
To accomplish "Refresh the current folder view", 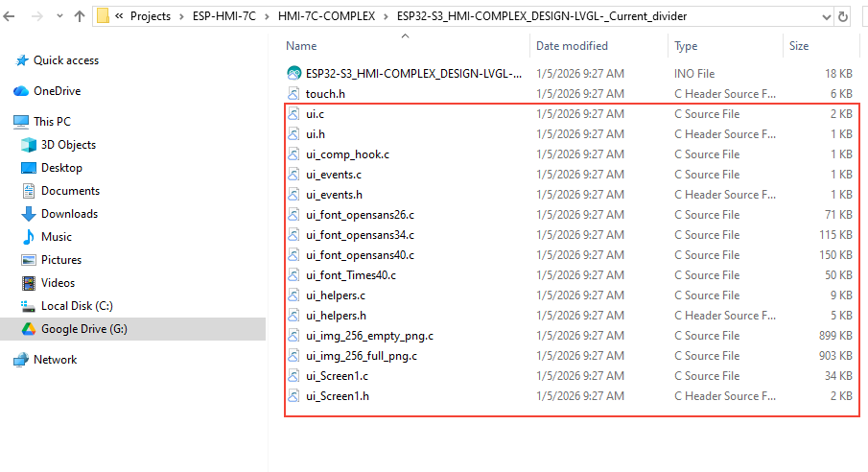I will (842, 16).
